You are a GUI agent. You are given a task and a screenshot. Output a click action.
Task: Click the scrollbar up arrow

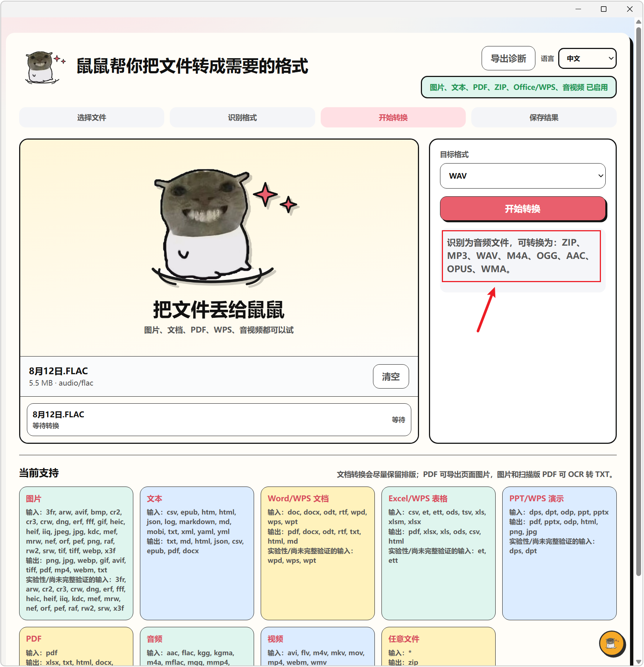point(638,22)
